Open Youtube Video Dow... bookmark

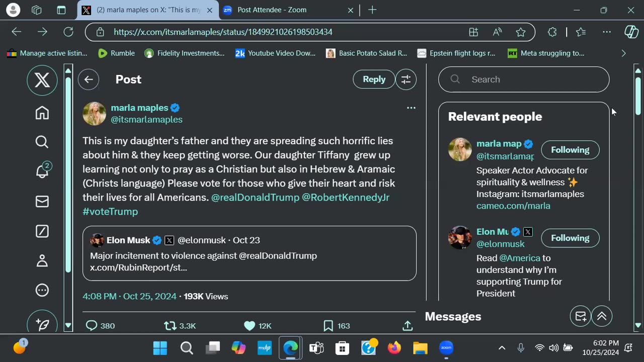[x=276, y=53]
